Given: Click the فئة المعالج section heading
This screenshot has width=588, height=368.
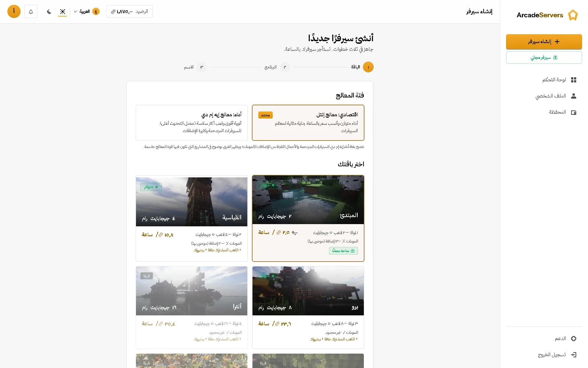Looking at the screenshot, I should 350,96.
